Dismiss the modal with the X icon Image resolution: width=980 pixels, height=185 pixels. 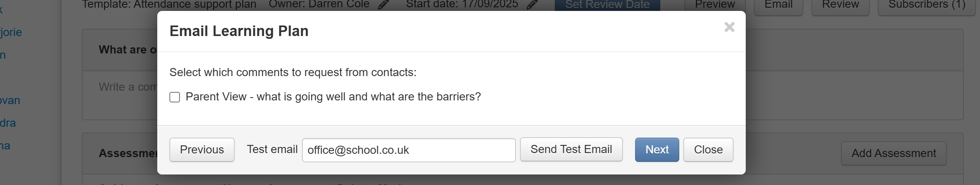point(729,28)
